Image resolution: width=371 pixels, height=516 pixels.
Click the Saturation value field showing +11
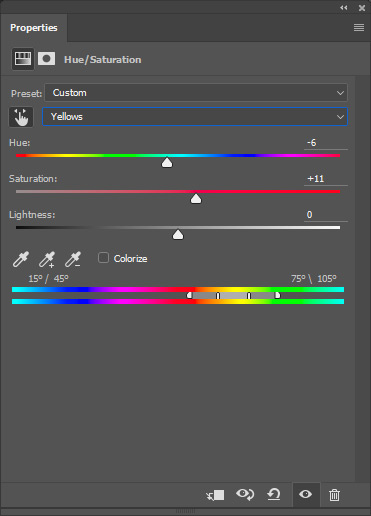(326, 179)
